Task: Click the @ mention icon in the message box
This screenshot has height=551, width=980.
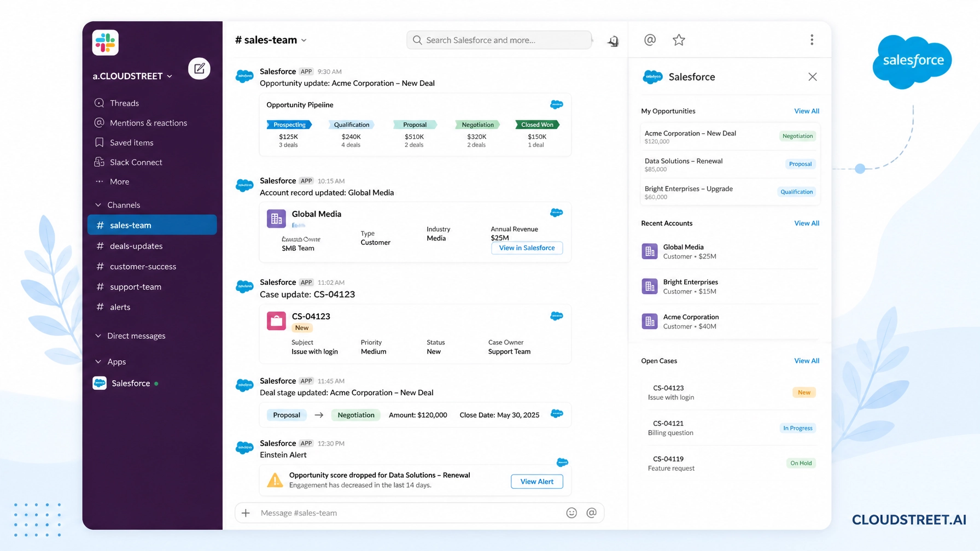Action: tap(591, 513)
